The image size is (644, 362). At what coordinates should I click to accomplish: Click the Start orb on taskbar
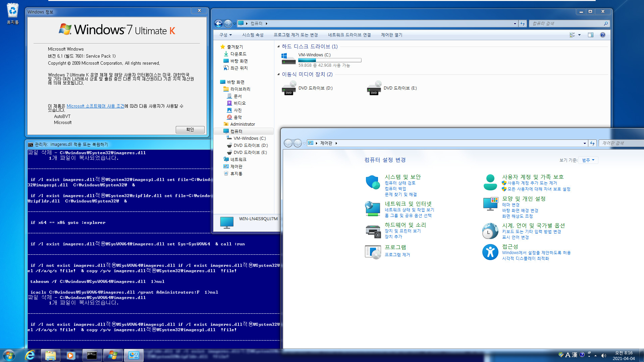tap(9, 355)
